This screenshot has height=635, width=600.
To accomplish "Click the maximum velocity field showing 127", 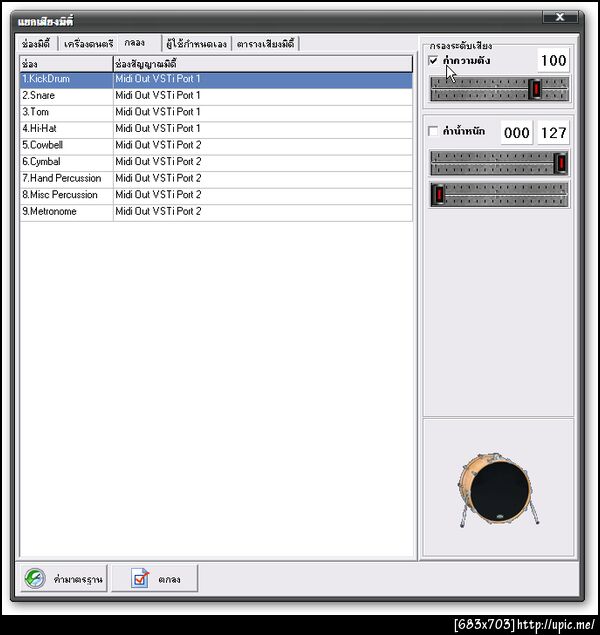I will tap(553, 132).
